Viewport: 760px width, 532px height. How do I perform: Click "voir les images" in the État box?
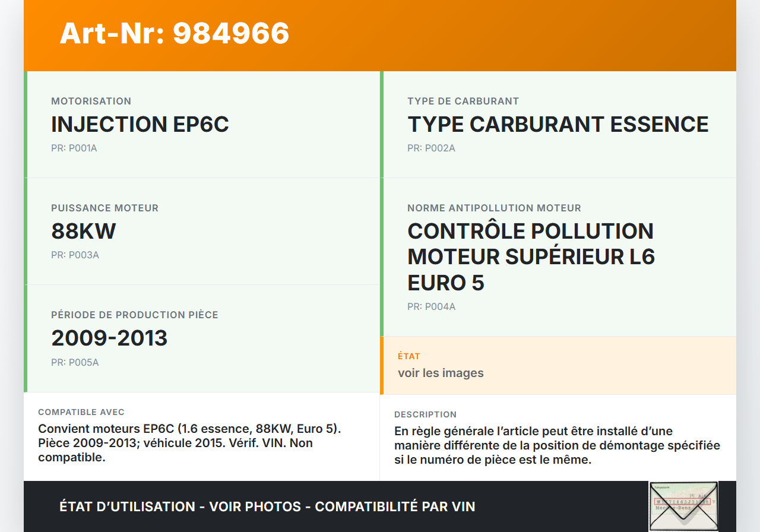click(x=441, y=373)
